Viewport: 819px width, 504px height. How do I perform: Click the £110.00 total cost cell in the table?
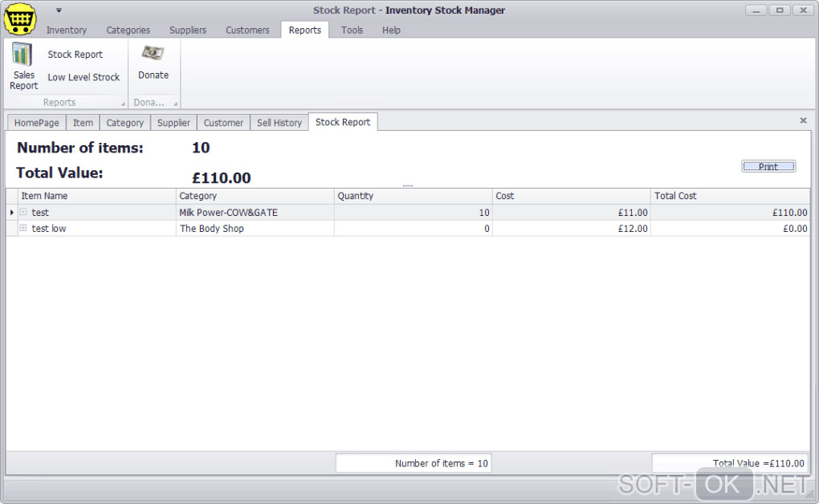coord(730,213)
